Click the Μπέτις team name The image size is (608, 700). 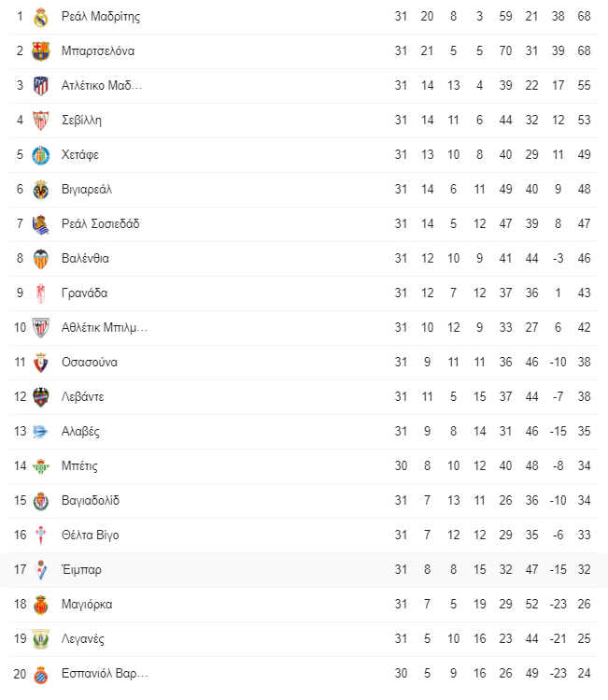click(x=79, y=466)
